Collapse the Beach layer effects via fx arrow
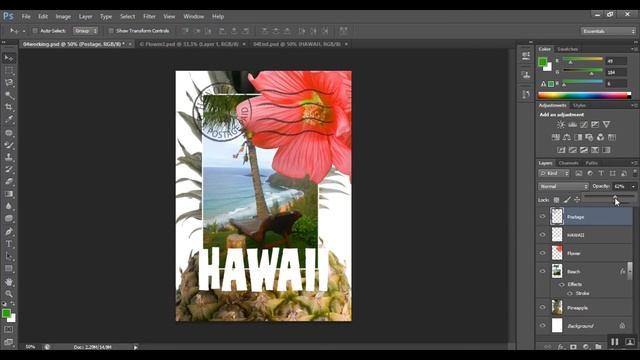The image size is (640, 360). coord(629,271)
